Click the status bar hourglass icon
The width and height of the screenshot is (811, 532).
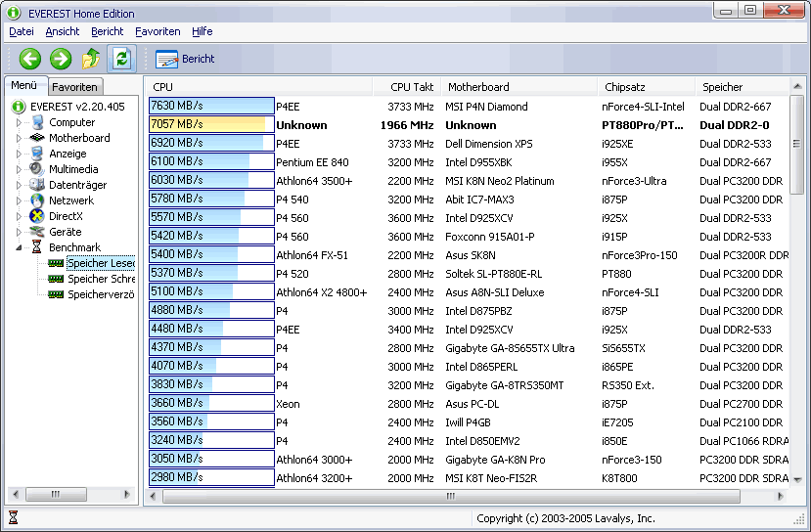(14, 517)
